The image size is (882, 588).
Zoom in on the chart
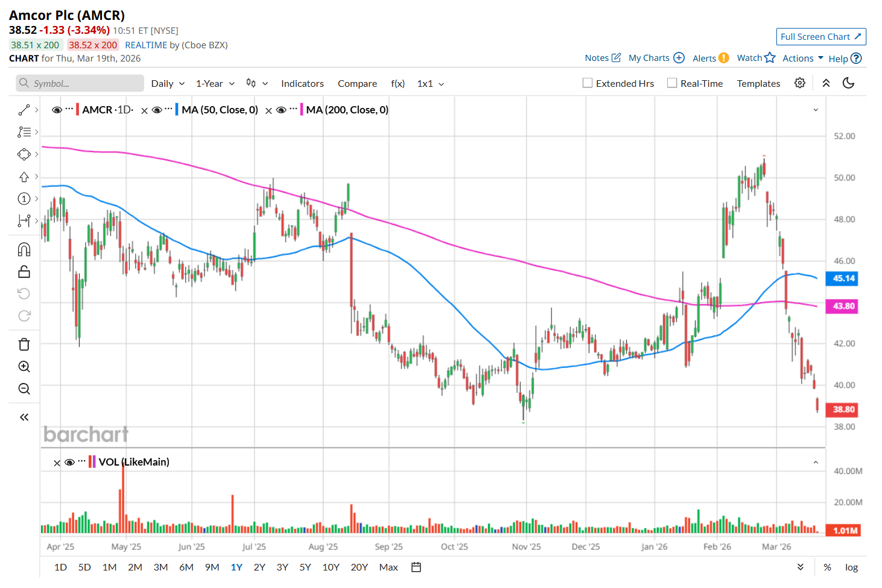(x=24, y=367)
